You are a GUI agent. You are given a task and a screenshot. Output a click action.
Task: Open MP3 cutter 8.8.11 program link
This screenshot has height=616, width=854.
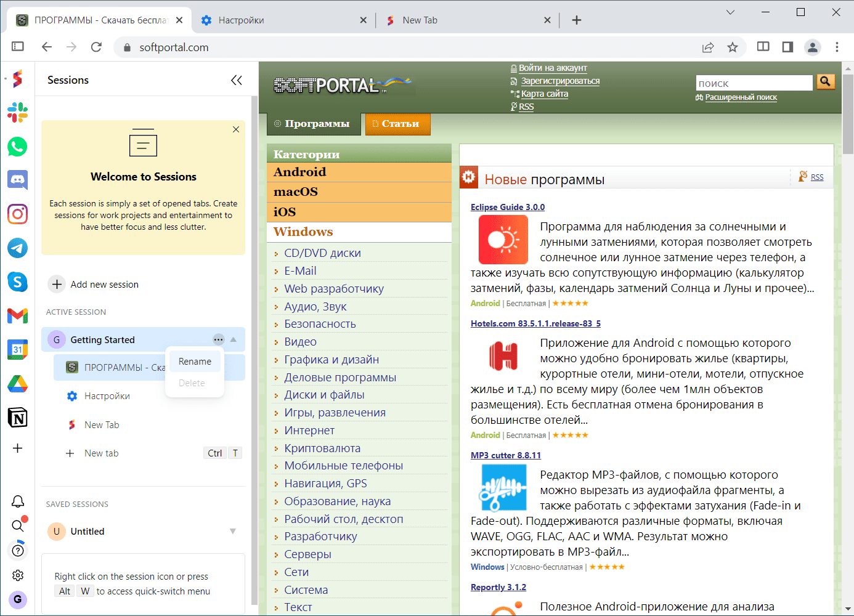tap(506, 455)
